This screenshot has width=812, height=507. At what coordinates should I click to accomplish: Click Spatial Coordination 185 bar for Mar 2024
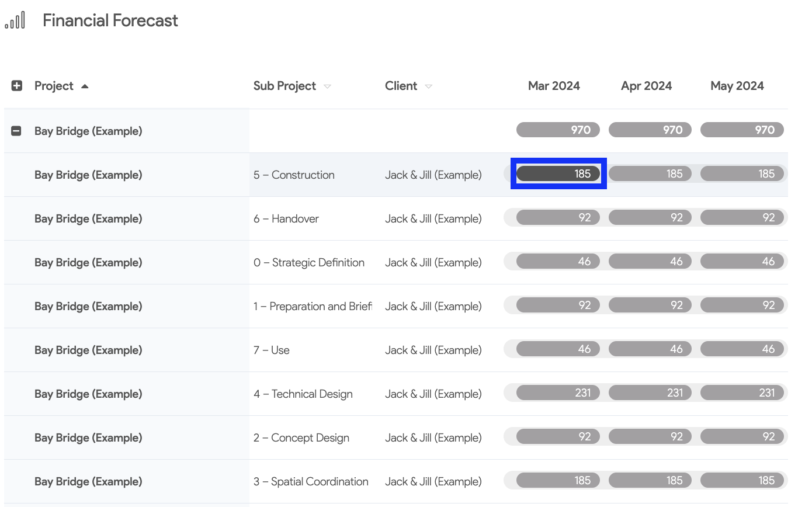pyautogui.click(x=558, y=480)
